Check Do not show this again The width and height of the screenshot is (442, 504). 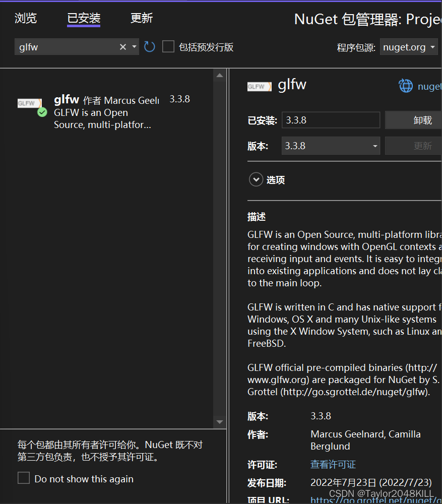(x=24, y=478)
